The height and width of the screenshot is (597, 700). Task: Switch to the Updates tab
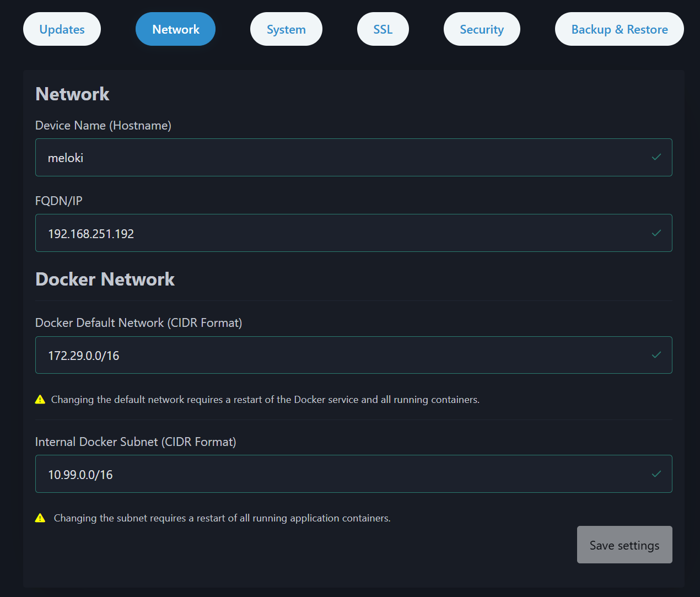(62, 29)
